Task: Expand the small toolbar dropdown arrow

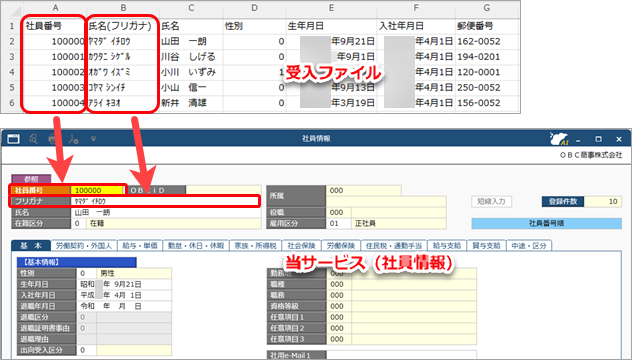Action: tap(93, 139)
